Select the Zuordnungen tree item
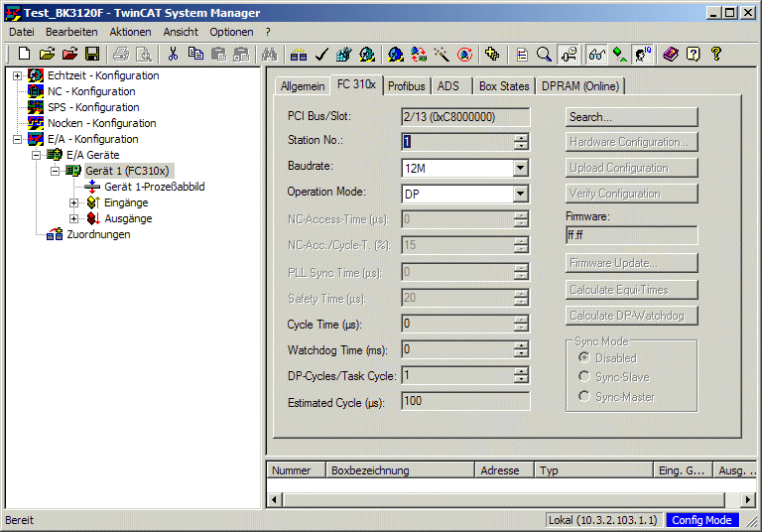This screenshot has width=762, height=532. (x=98, y=234)
